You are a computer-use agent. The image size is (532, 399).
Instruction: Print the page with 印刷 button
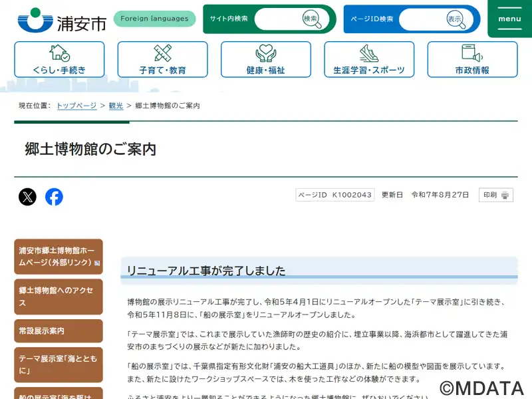coord(495,195)
